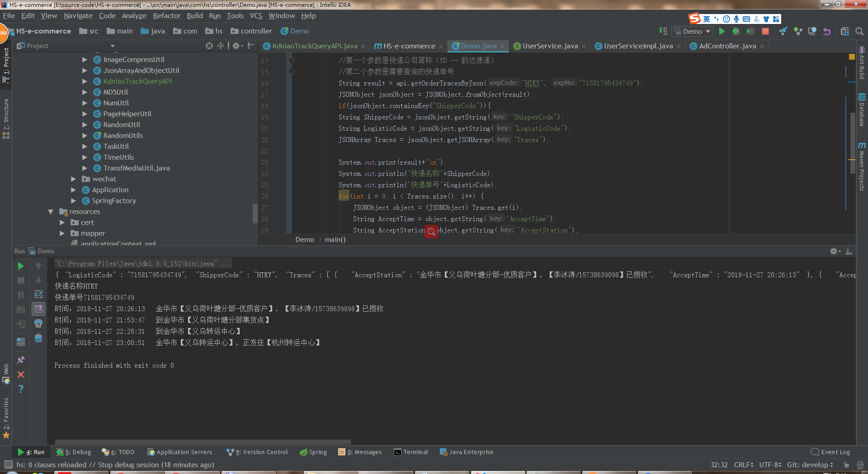Collapse the resources folder in Project panel

click(x=51, y=211)
